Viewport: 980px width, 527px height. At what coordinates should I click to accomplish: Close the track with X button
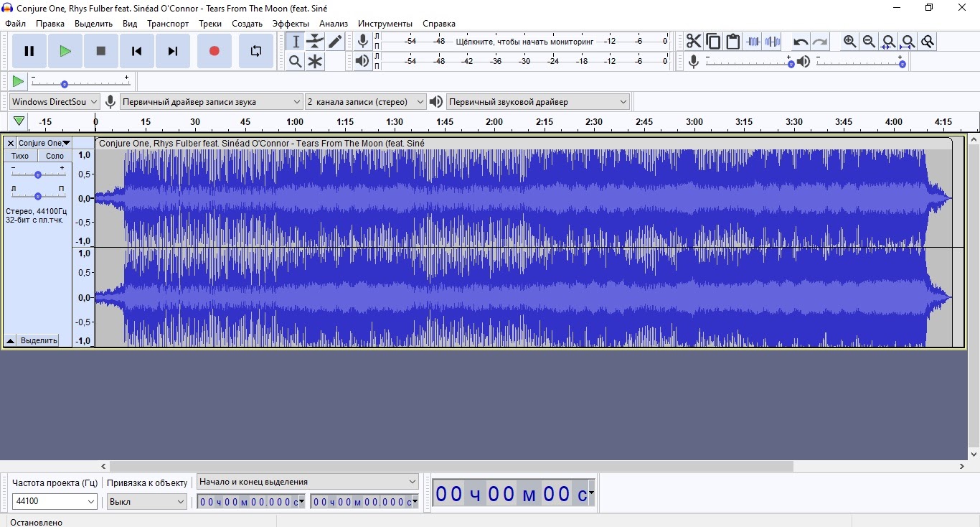pos(10,144)
